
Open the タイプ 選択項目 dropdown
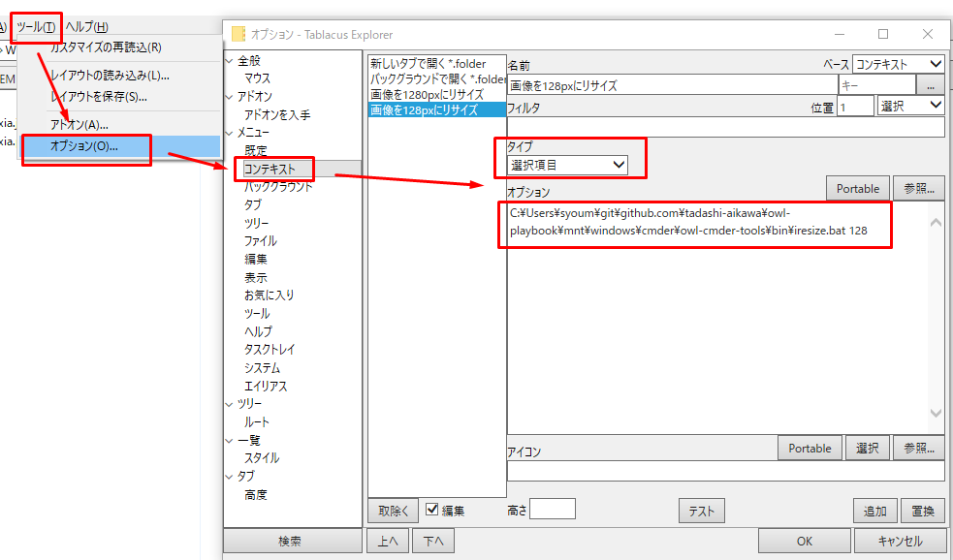568,166
